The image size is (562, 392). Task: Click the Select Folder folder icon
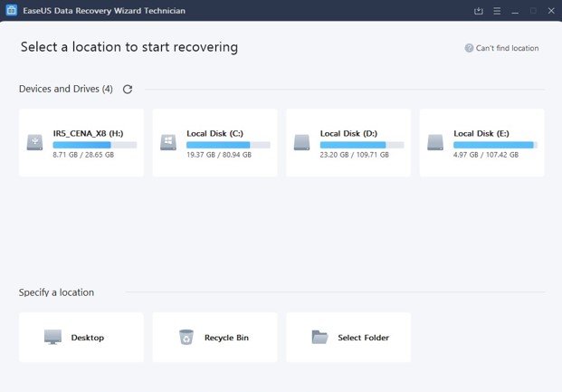tap(319, 337)
